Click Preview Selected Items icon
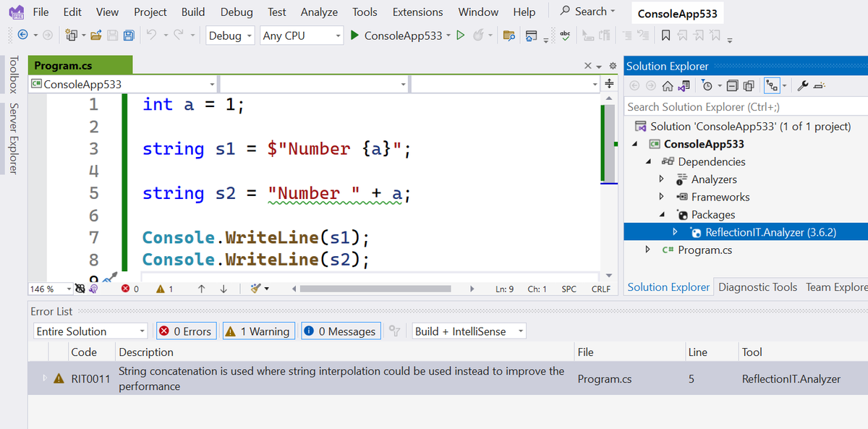The image size is (868, 429). 819,86
